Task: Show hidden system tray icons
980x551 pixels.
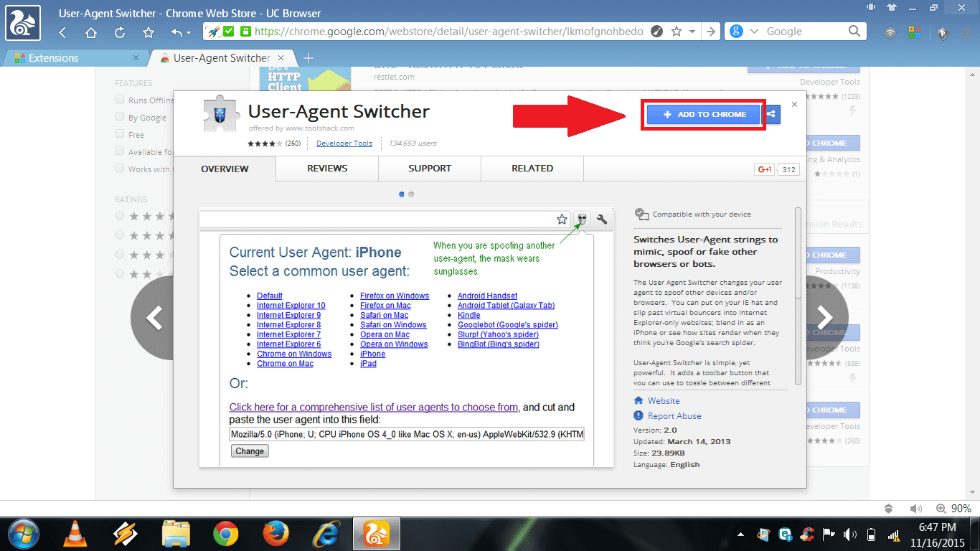Action: coord(742,534)
